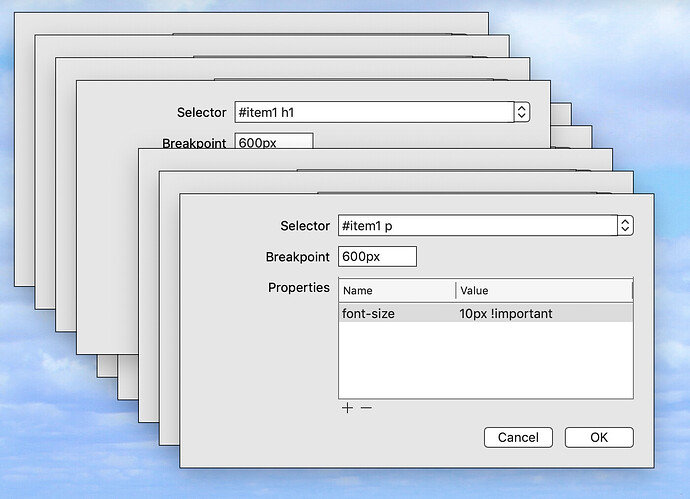Focus the Breakpoint field below '#item1 h1'

(273, 142)
